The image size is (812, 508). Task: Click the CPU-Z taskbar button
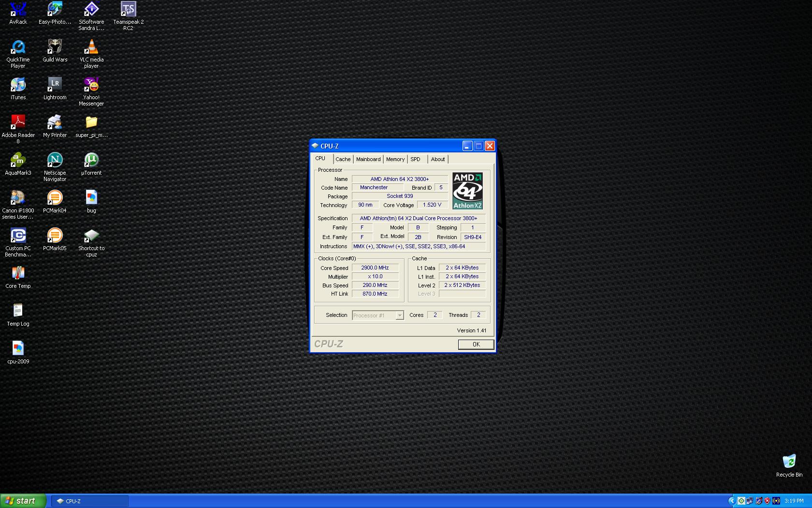coord(90,501)
